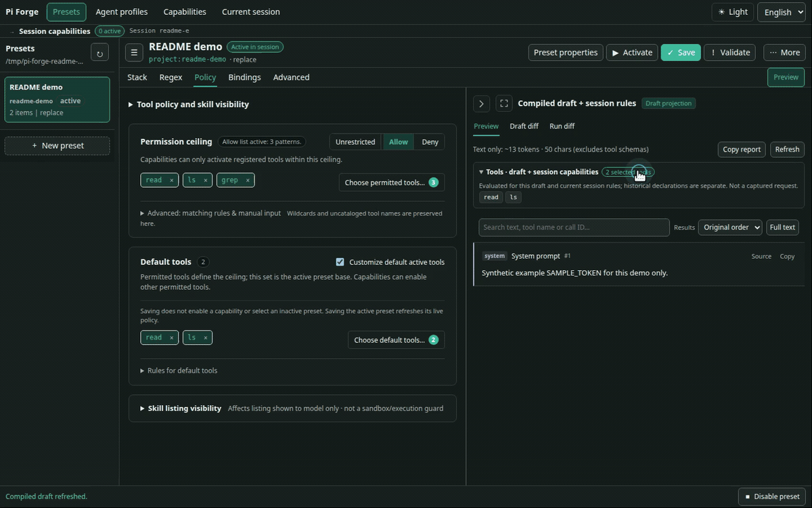Select Deny permission ceiling mode
Image resolution: width=812 pixels, height=508 pixels.
[430, 142]
